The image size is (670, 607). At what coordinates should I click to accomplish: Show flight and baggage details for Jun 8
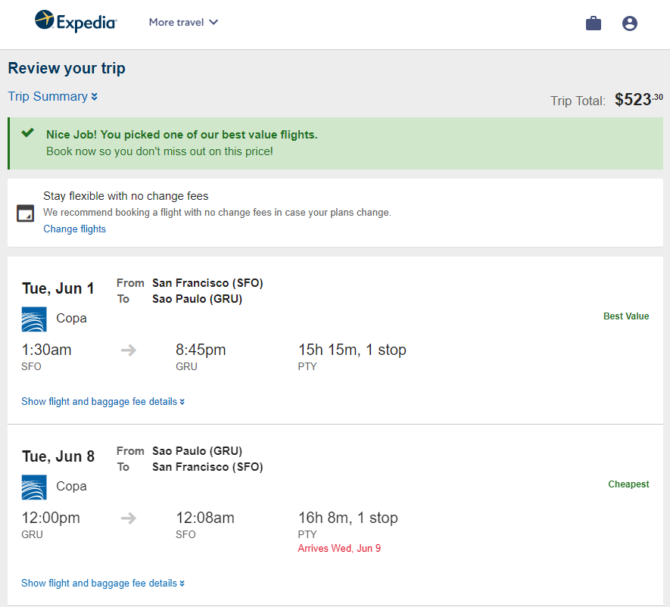(x=103, y=583)
